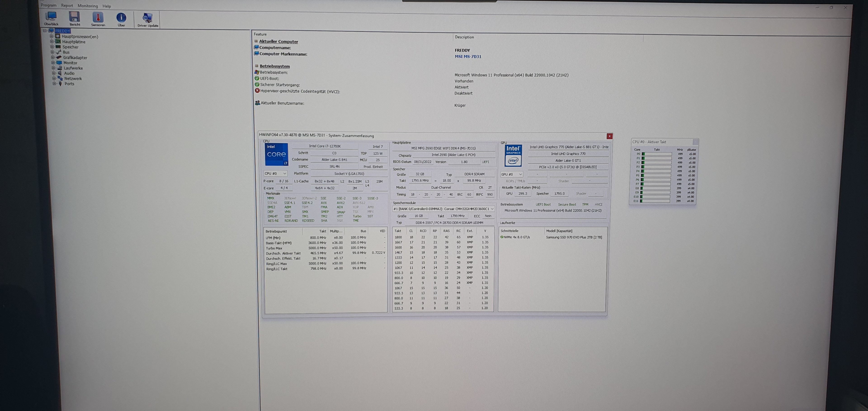Click the Intel Graphics logo
This screenshot has width=868, height=411.
(513, 156)
